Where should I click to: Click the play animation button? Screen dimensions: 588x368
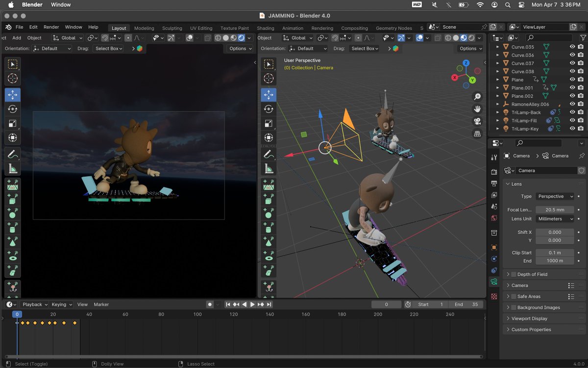pyautogui.click(x=252, y=304)
